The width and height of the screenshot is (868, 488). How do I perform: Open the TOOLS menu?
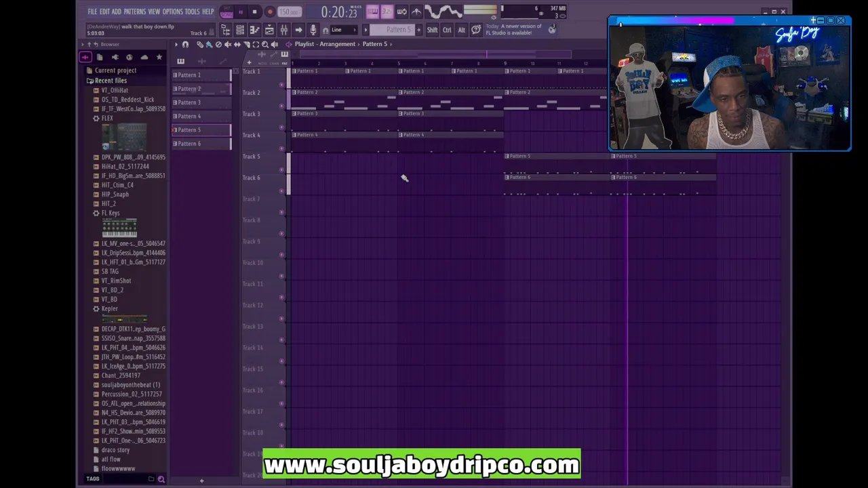tap(193, 12)
